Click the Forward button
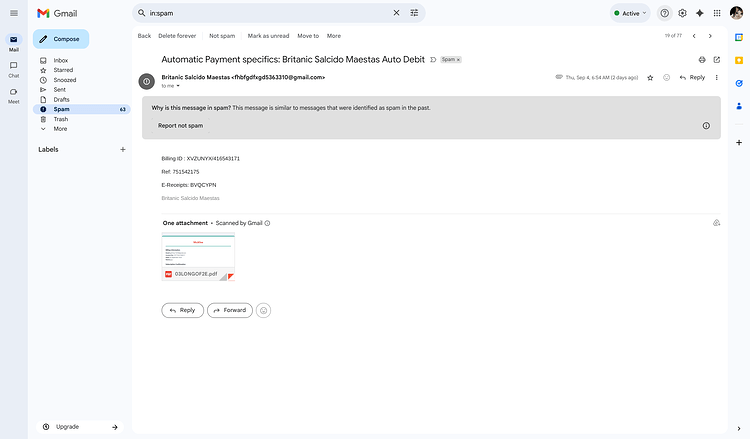 point(230,310)
